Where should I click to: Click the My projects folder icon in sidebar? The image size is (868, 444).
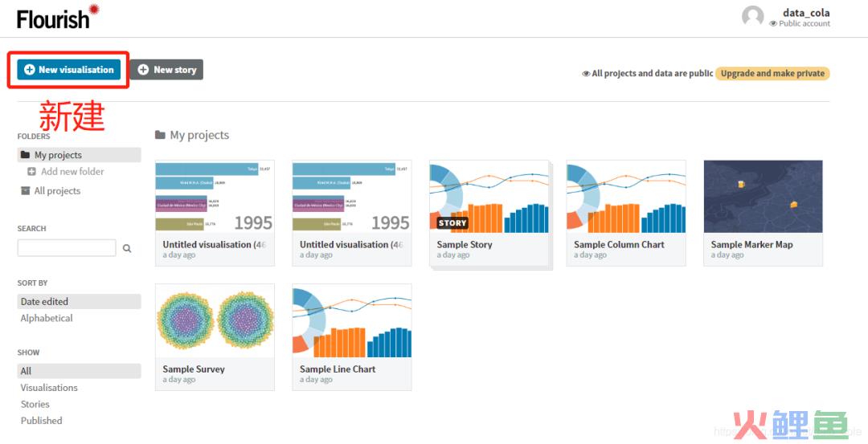pyautogui.click(x=26, y=155)
